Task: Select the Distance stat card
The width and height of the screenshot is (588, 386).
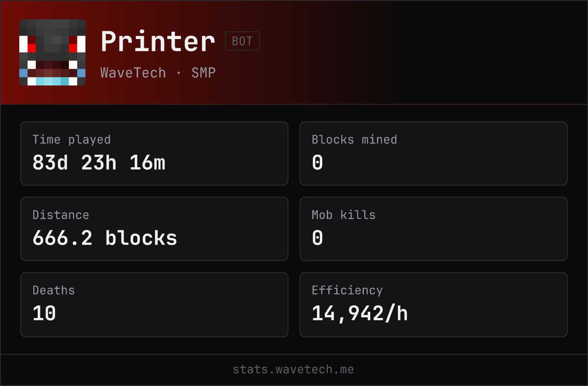Action: click(x=154, y=229)
